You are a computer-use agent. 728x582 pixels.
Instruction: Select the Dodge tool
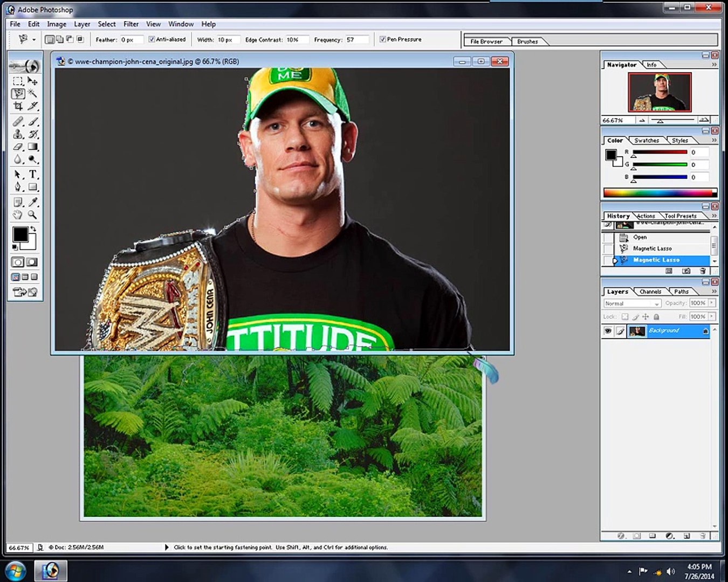(x=32, y=159)
